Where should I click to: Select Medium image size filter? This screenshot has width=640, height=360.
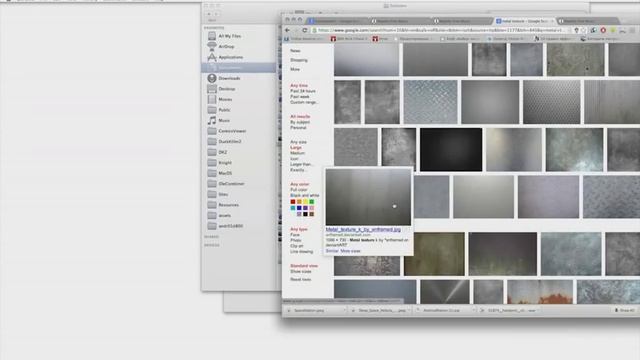[x=297, y=153]
